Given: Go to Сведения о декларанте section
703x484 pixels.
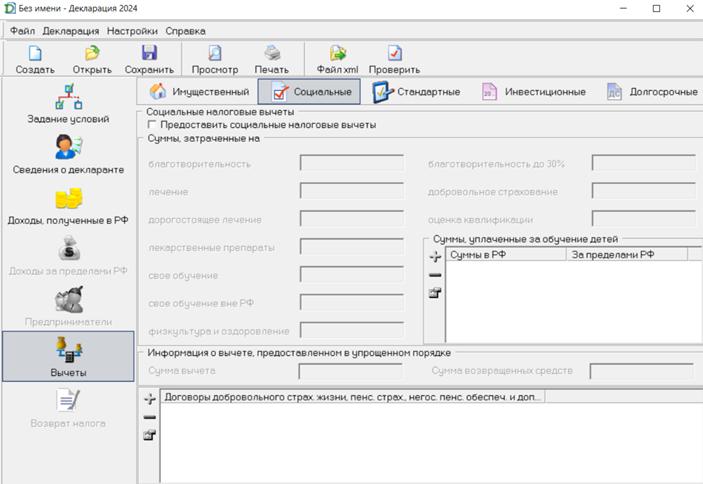Looking at the screenshot, I should pyautogui.click(x=68, y=154).
